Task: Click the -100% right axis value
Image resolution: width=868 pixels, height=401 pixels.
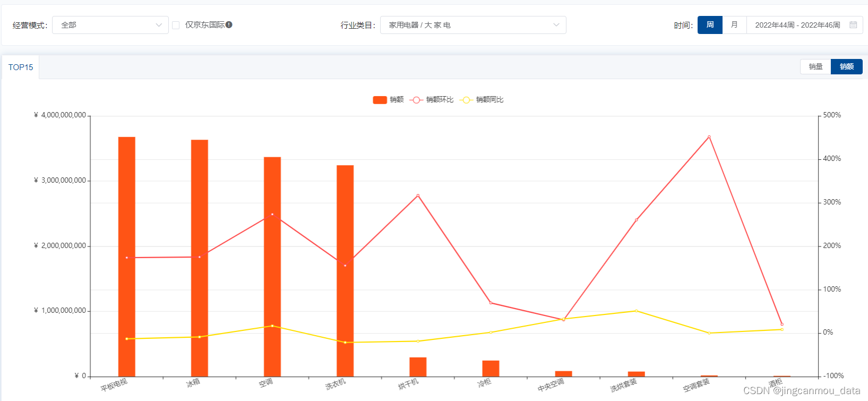Action: [833, 376]
